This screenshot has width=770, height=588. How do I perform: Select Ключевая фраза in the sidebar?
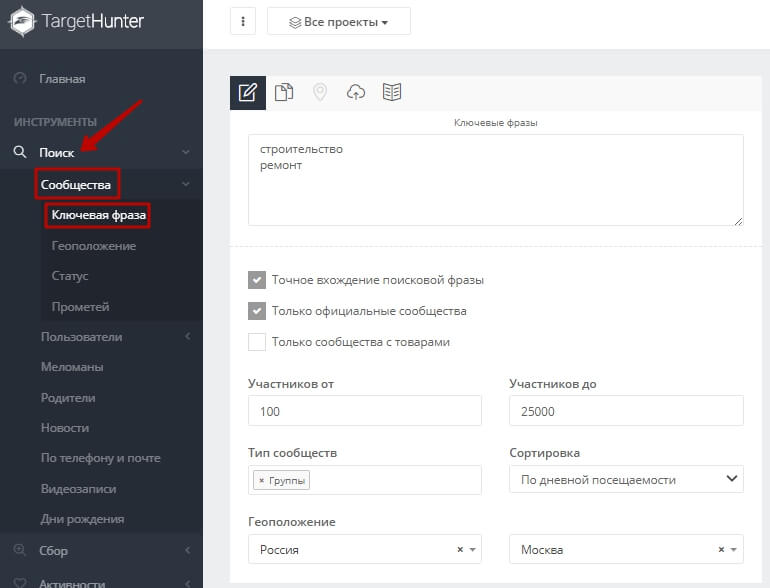[x=98, y=215]
